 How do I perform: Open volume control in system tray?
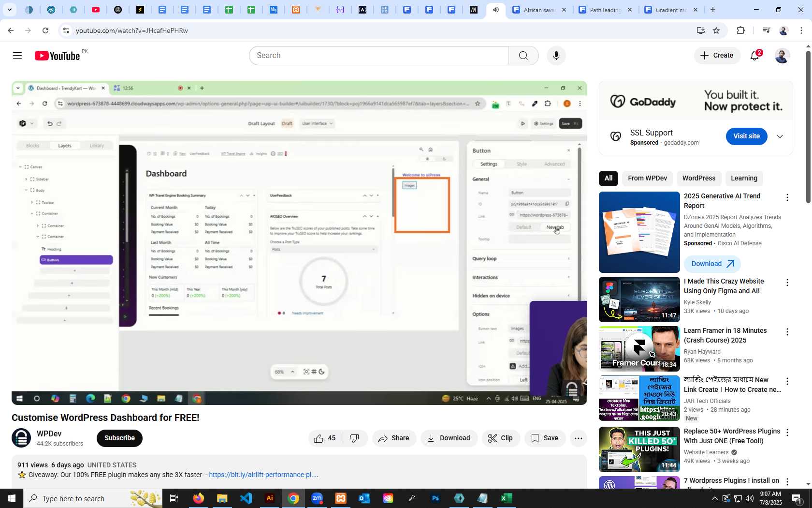click(x=749, y=498)
